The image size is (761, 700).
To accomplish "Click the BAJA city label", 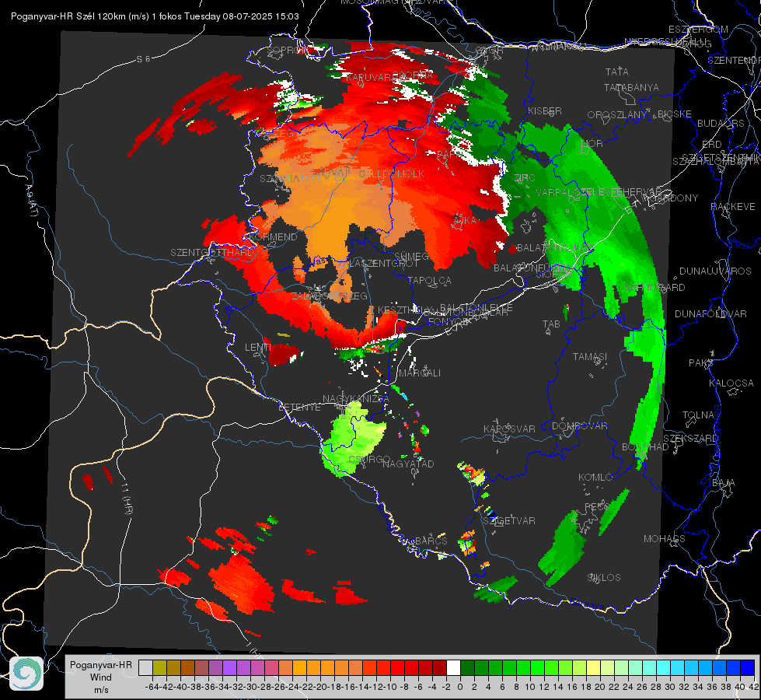I will [x=724, y=483].
